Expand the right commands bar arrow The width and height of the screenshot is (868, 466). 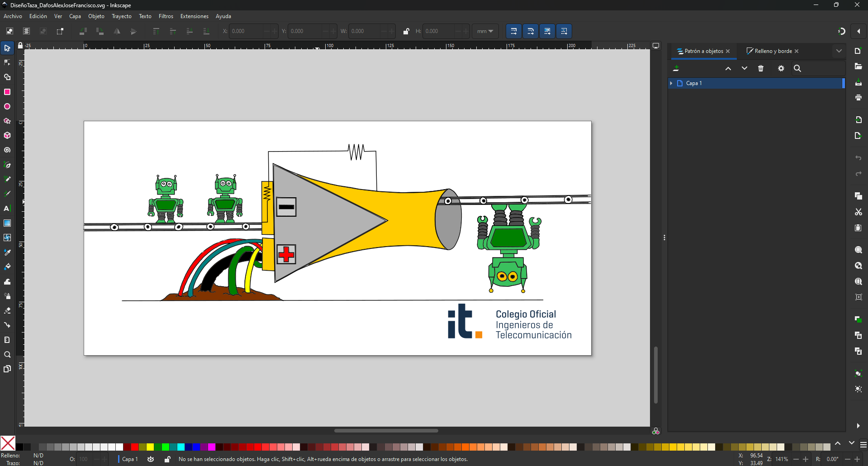pyautogui.click(x=858, y=426)
